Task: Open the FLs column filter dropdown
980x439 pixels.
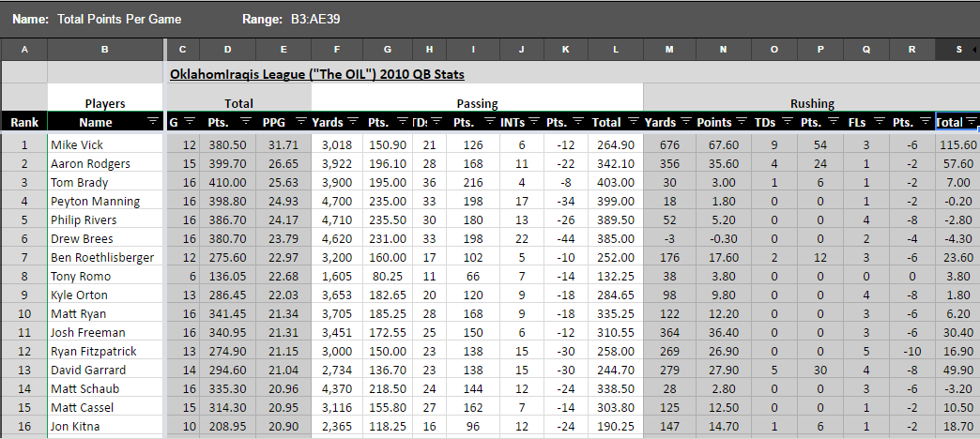Action: tap(879, 122)
